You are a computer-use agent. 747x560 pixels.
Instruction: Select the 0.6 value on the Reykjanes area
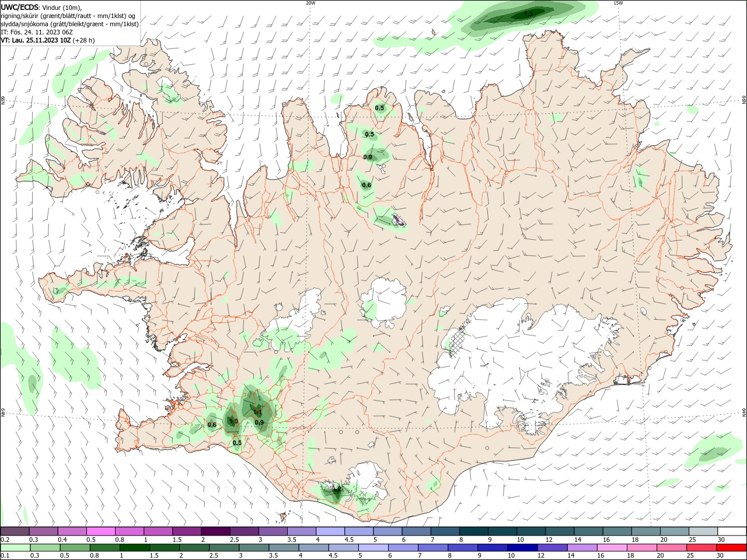coord(212,425)
